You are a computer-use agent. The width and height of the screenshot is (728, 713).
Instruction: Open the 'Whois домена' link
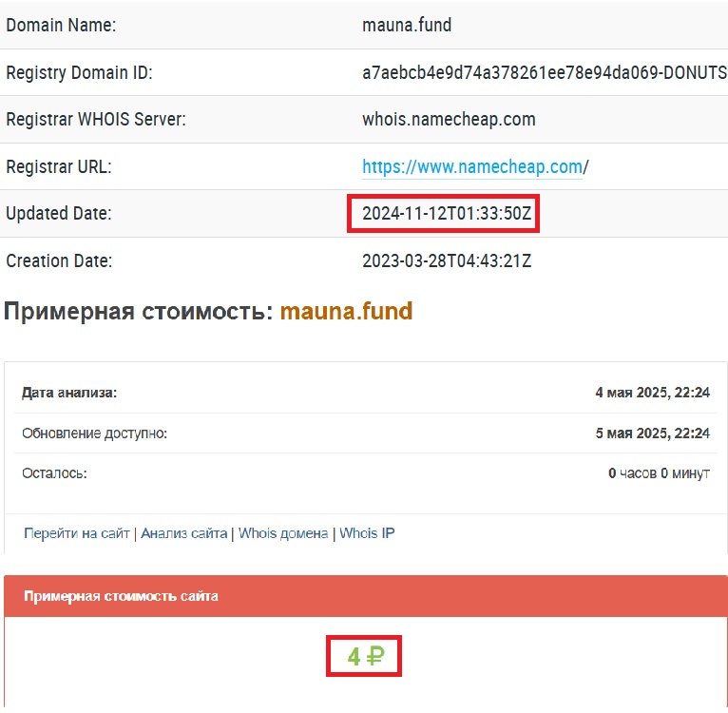pos(283,533)
